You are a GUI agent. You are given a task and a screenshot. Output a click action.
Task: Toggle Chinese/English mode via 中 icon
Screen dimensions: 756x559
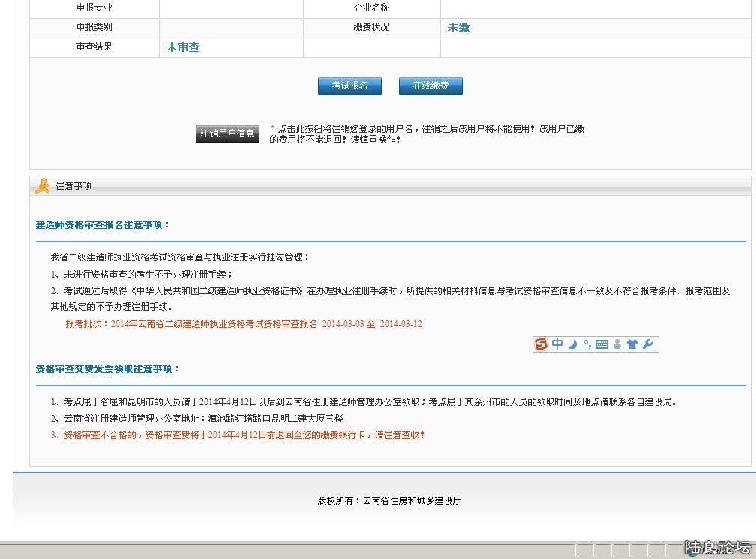557,344
